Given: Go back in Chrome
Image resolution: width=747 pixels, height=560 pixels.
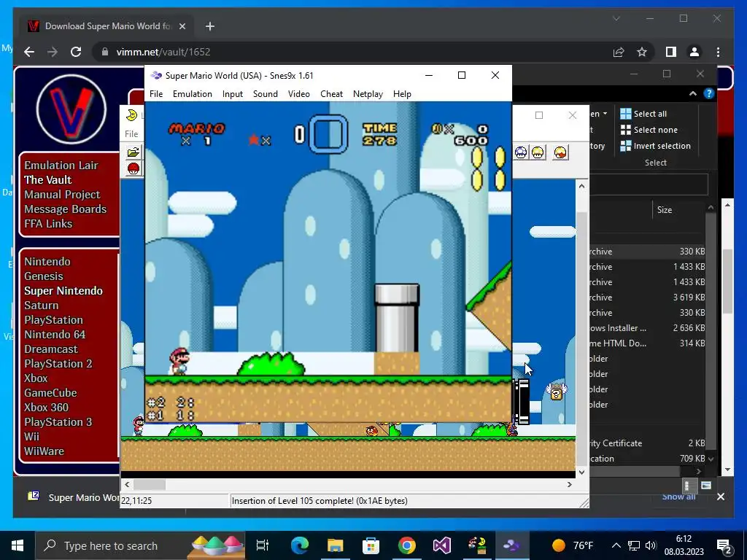Looking at the screenshot, I should [29, 52].
